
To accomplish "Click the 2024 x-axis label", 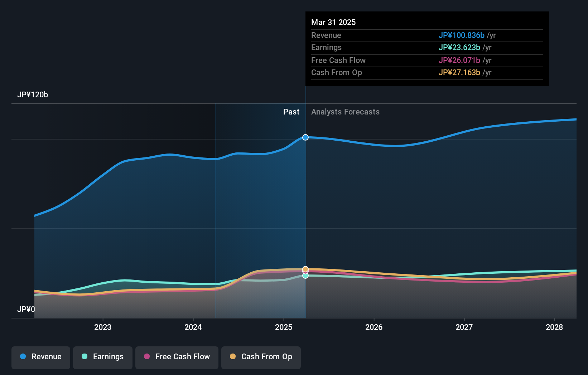I will [193, 327].
